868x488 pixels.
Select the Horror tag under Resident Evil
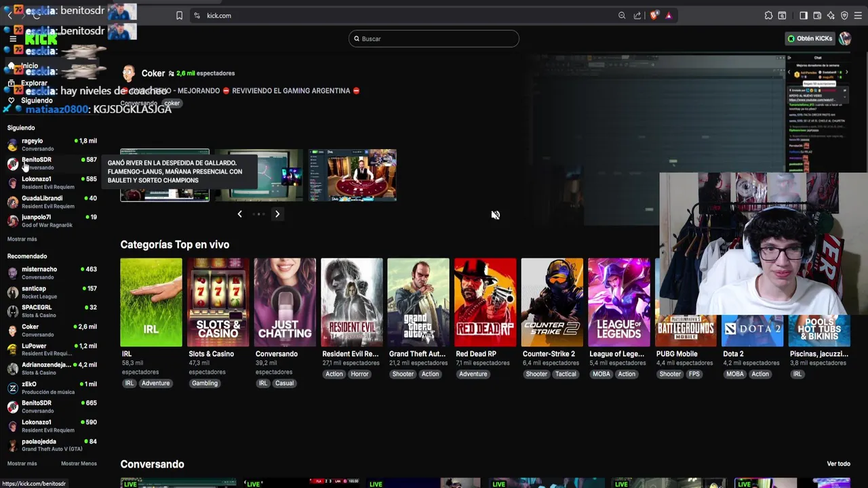359,374
